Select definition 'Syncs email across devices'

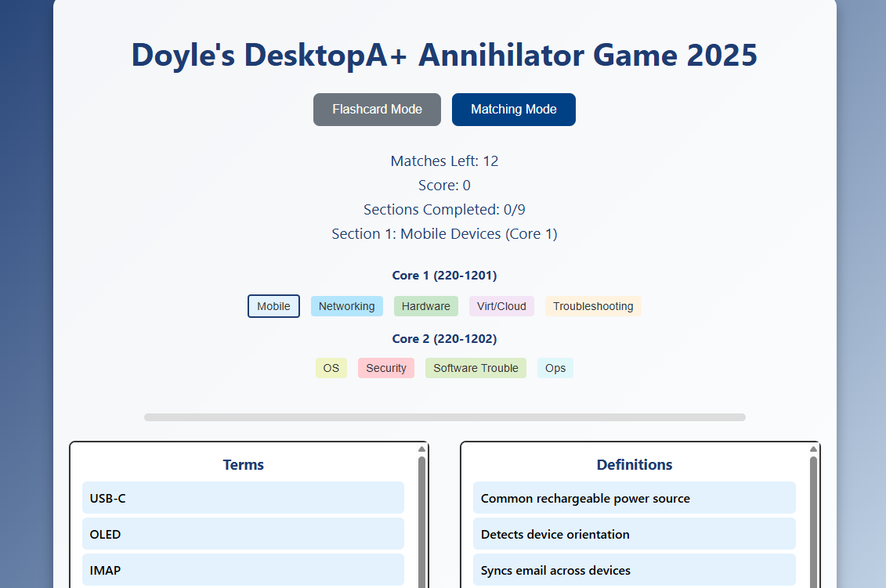(x=634, y=570)
